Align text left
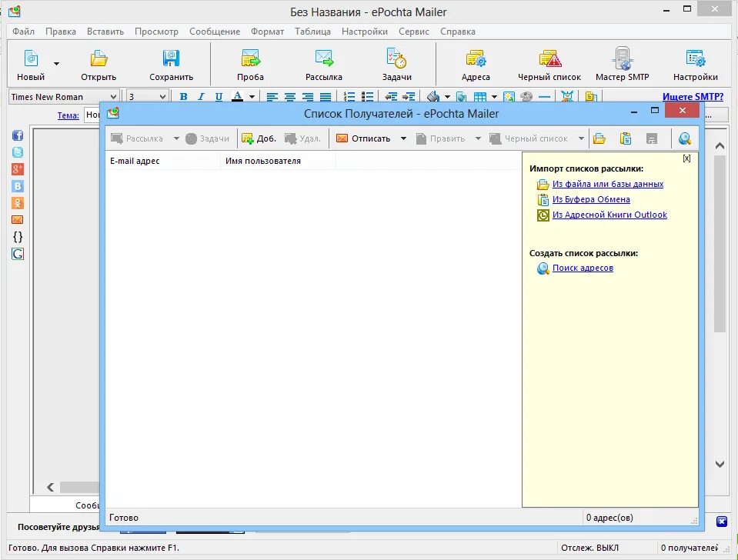The height and width of the screenshot is (560, 738). [x=272, y=97]
